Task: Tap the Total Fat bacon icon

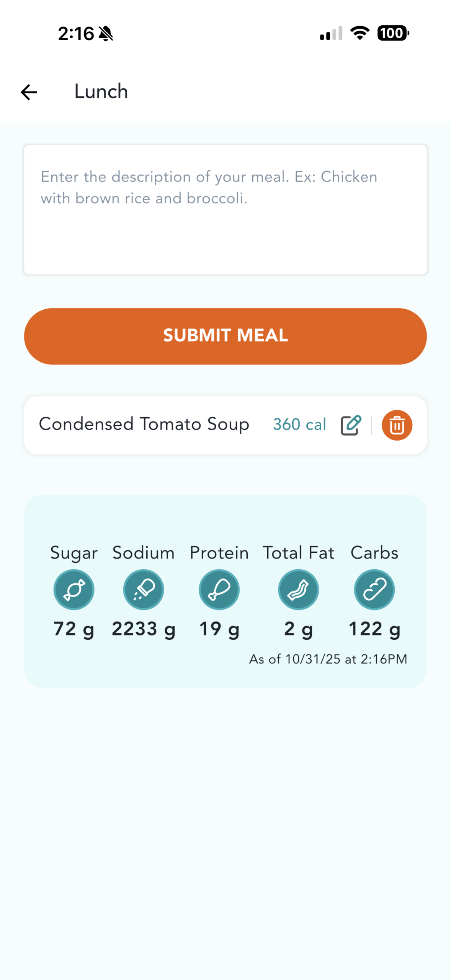Action: tap(298, 589)
